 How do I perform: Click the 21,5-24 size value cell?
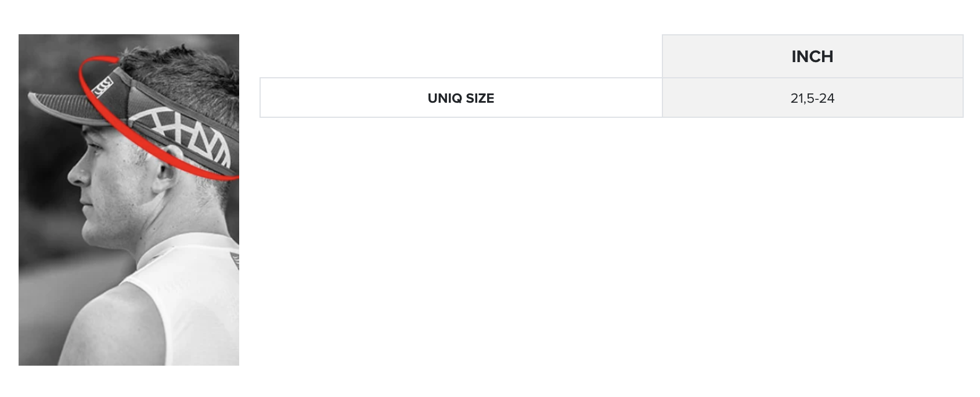pyautogui.click(x=812, y=98)
